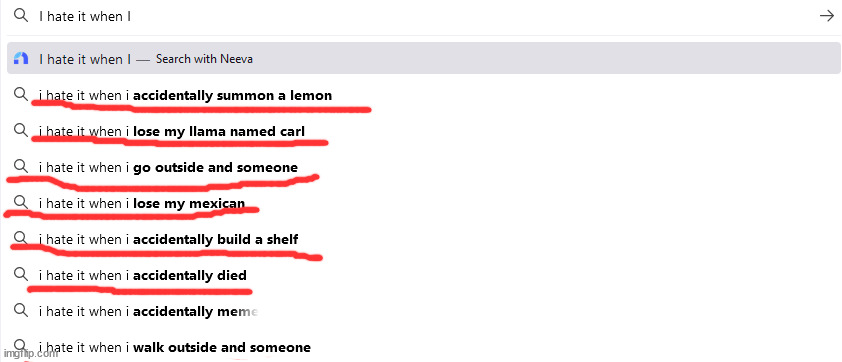The image size is (842, 362).
Task: Click the search arrow button at right
Action: [826, 16]
